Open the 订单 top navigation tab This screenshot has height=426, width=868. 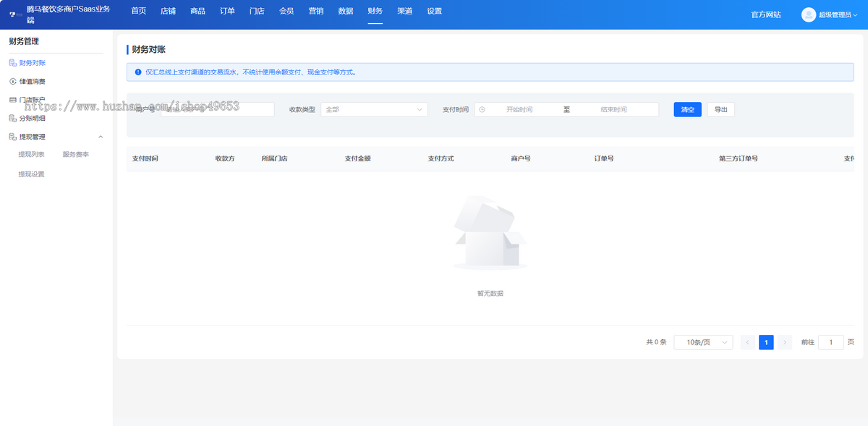227,12
